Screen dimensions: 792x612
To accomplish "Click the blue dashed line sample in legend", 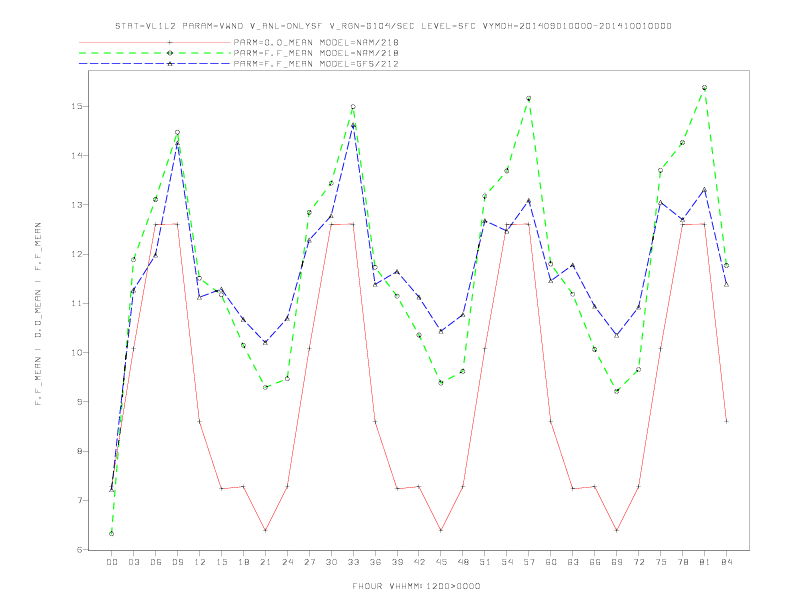I will tap(155, 64).
